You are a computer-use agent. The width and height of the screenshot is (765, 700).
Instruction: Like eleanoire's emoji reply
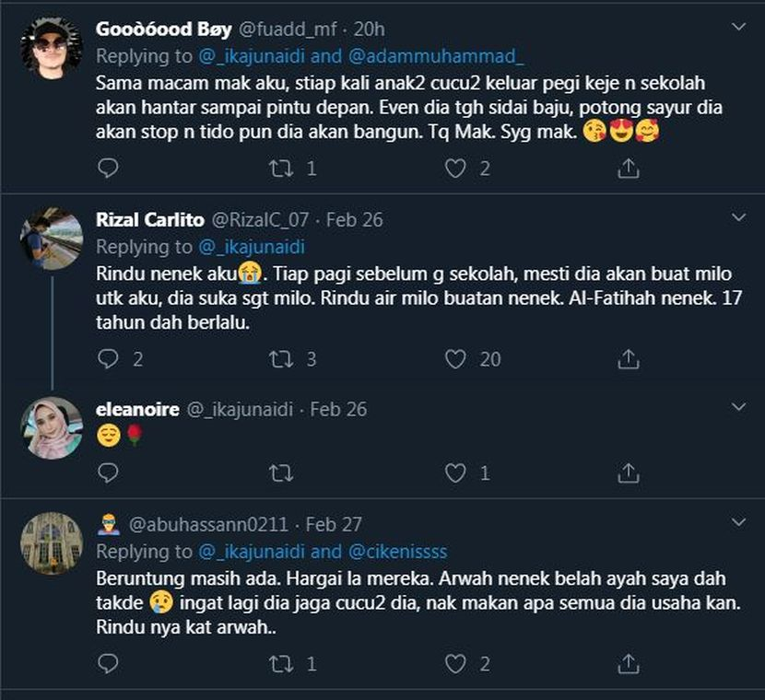[455, 473]
